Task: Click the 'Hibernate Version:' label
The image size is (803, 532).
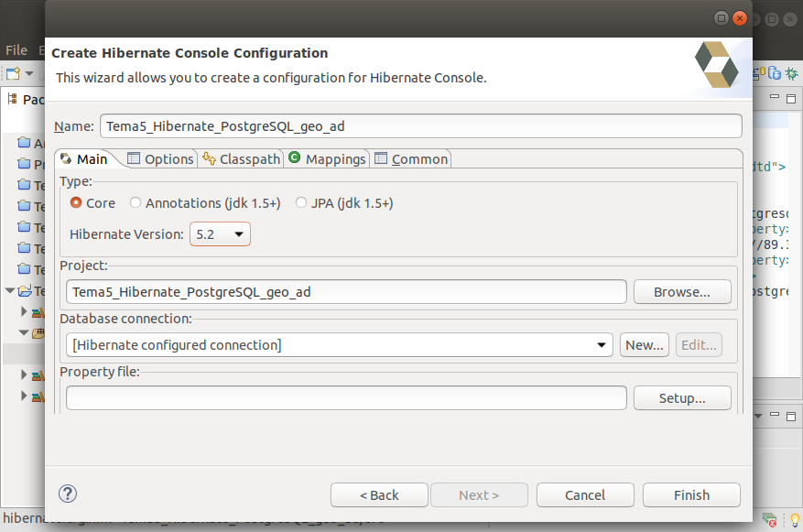Action: point(126,234)
